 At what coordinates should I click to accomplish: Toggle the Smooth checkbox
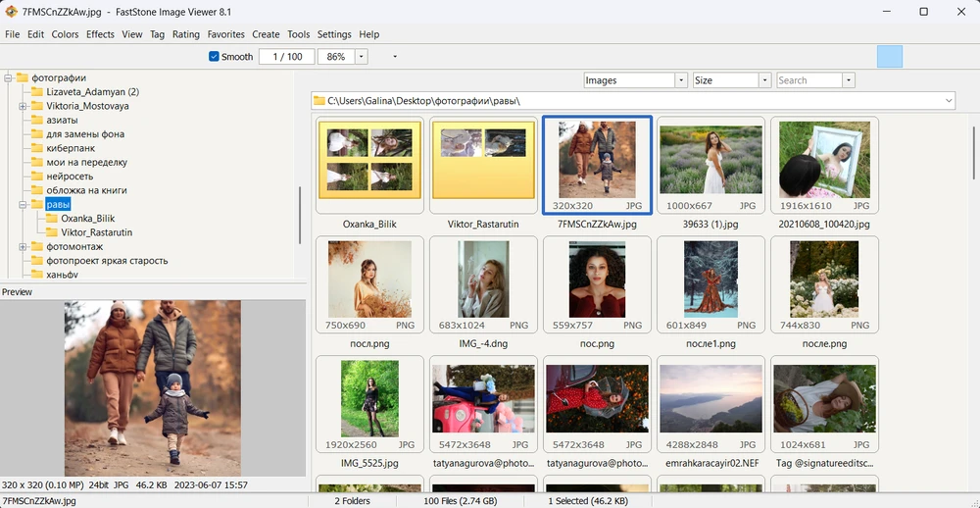(215, 57)
